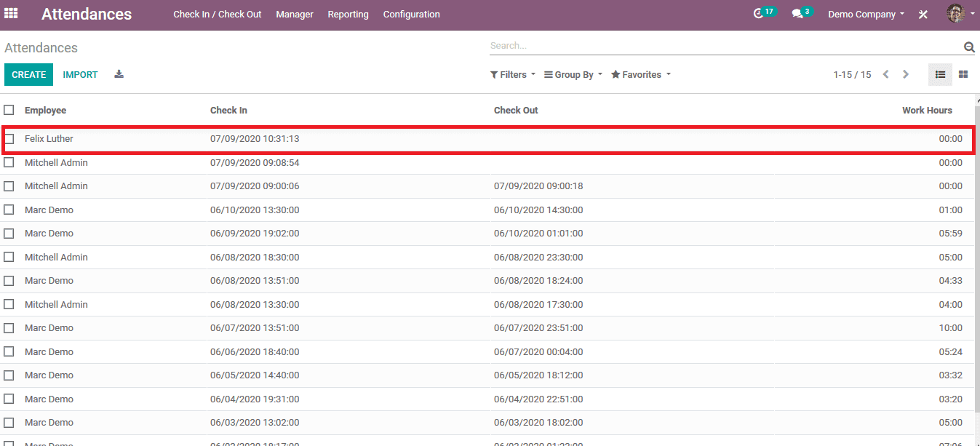Sort by the Check Out column header

(516, 111)
